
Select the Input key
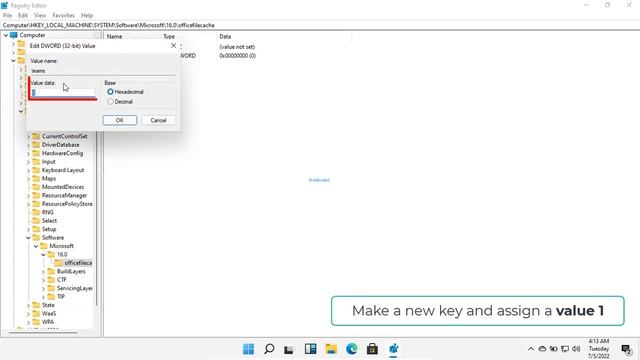point(49,162)
